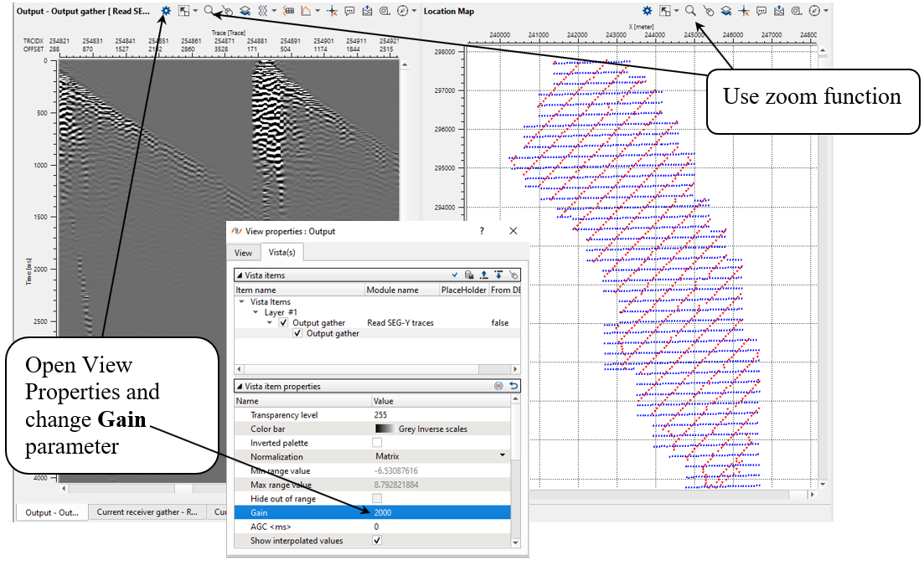Screen dimensions: 924x565
Task: Click the zoom magnifier in Output toolbar
Action: (x=209, y=11)
